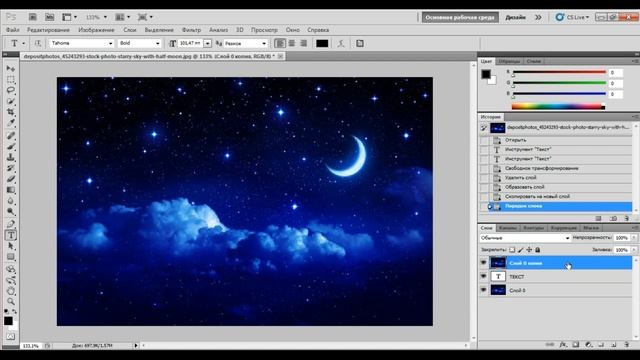This screenshot has width=640, height=360.
Task: Open the Изображение menu
Action: [x=96, y=30]
